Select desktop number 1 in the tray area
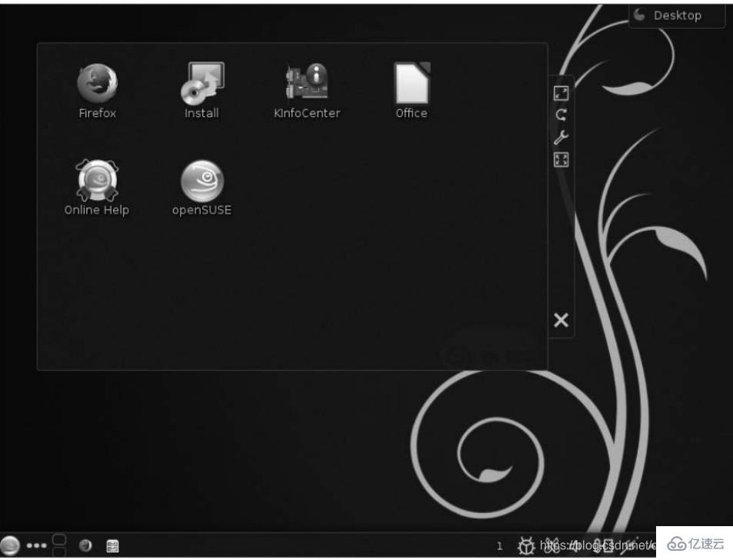This screenshot has height=560, width=733. [499, 545]
